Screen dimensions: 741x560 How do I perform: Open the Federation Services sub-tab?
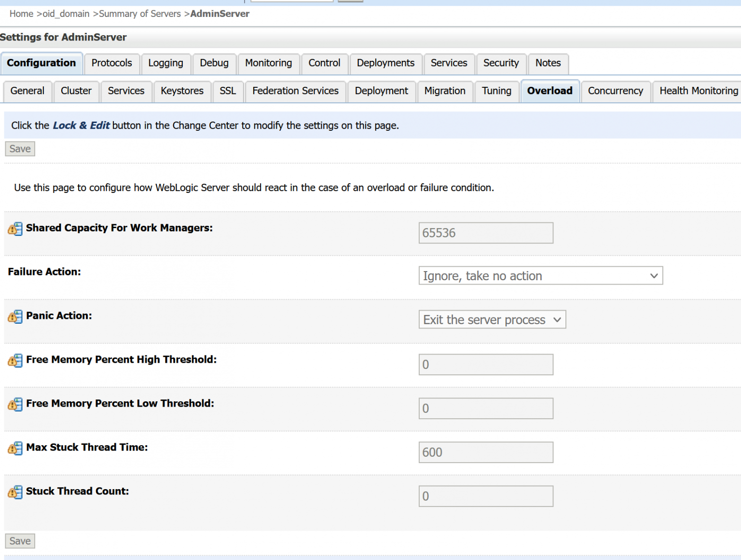point(295,91)
